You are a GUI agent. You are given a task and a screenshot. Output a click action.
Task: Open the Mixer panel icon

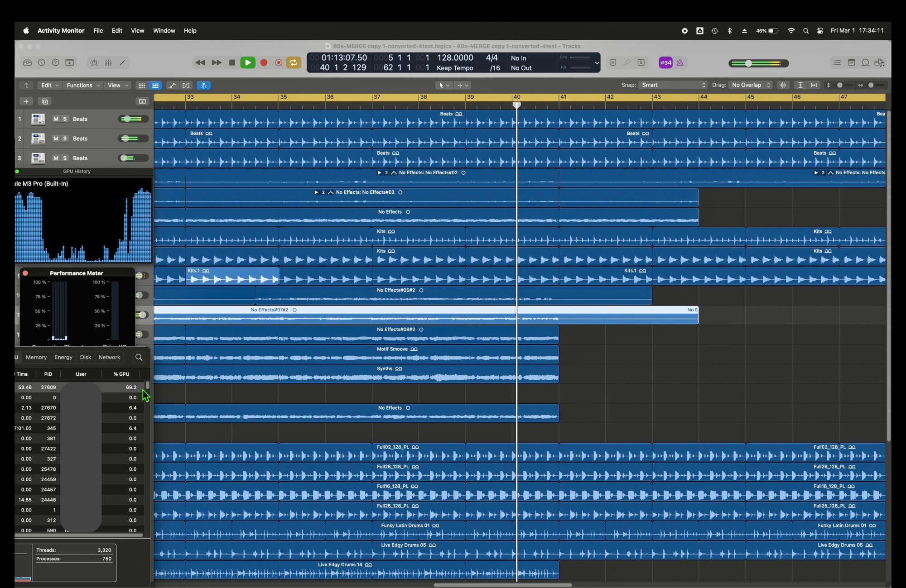pos(108,63)
